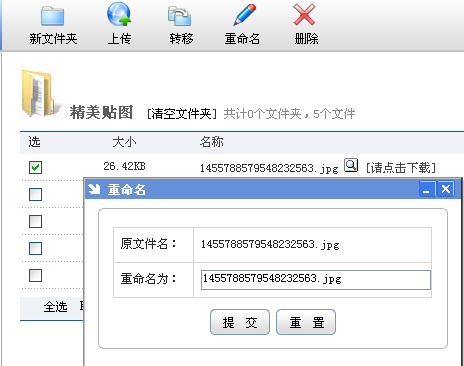Check the second file row checkbox
This screenshot has width=464, height=366.
(35, 194)
